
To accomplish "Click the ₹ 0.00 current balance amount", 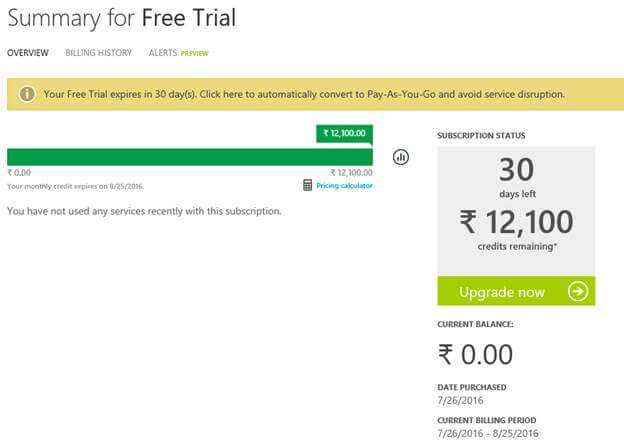I will (476, 355).
